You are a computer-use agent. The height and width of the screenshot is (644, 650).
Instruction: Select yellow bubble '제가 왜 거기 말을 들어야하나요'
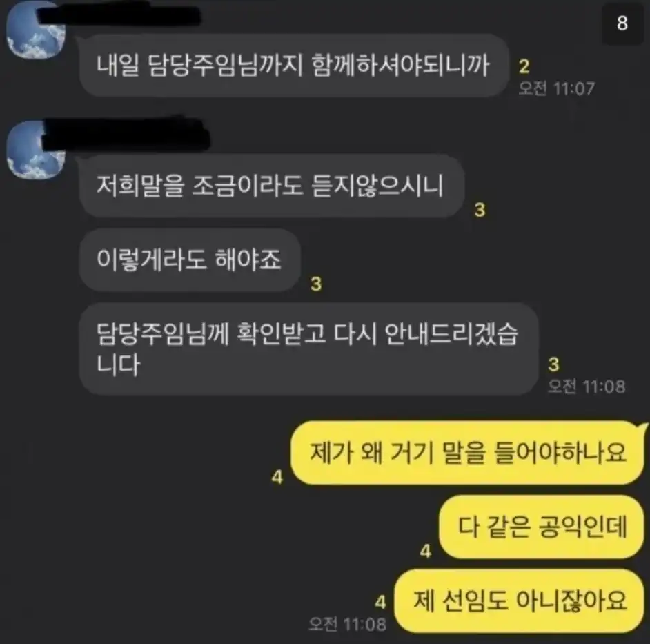pyautogui.click(x=469, y=452)
